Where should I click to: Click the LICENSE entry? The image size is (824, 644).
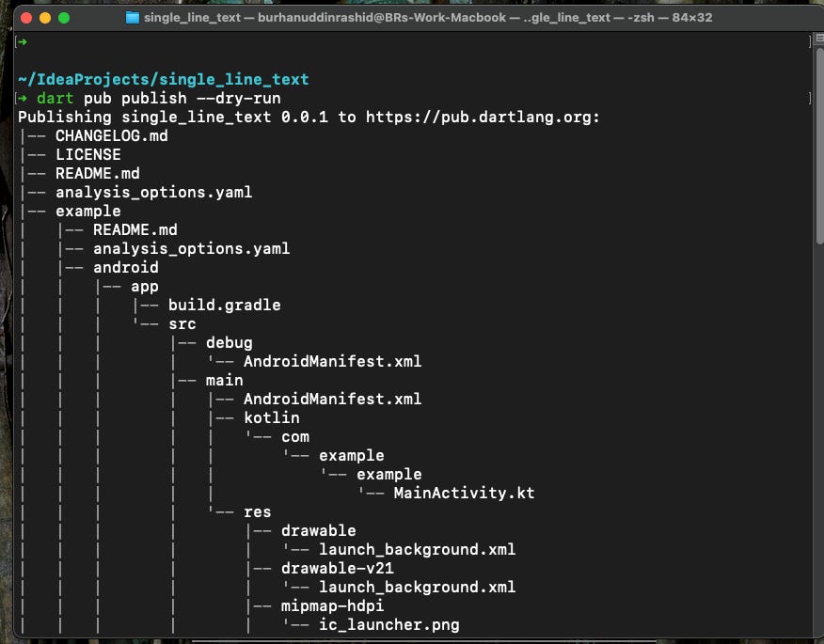[x=88, y=154]
